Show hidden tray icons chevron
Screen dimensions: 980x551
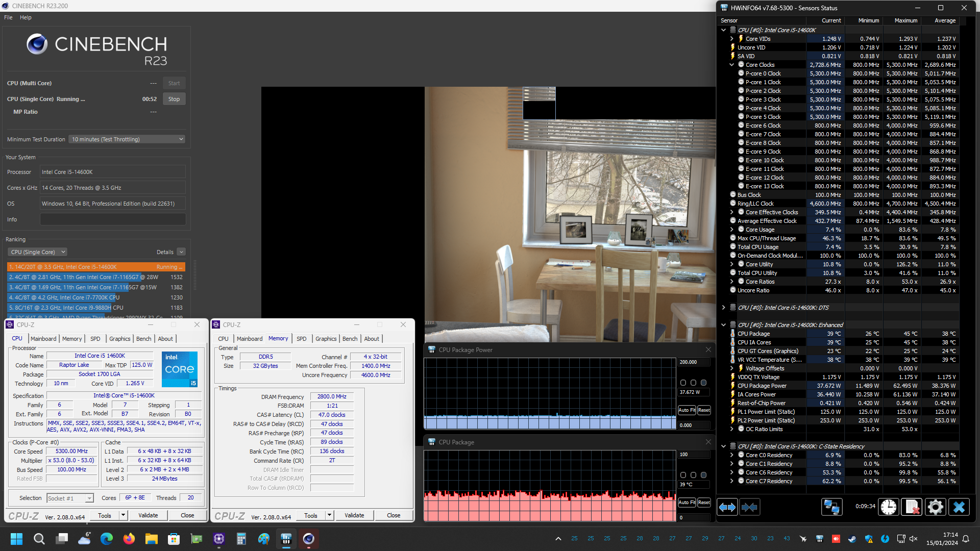558,539
